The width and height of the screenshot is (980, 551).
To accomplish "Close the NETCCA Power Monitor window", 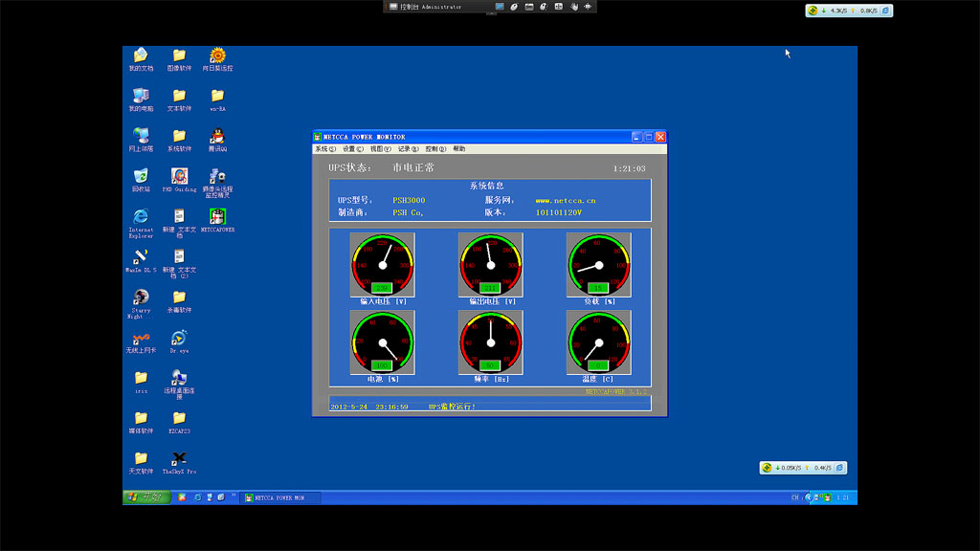I will (660, 137).
